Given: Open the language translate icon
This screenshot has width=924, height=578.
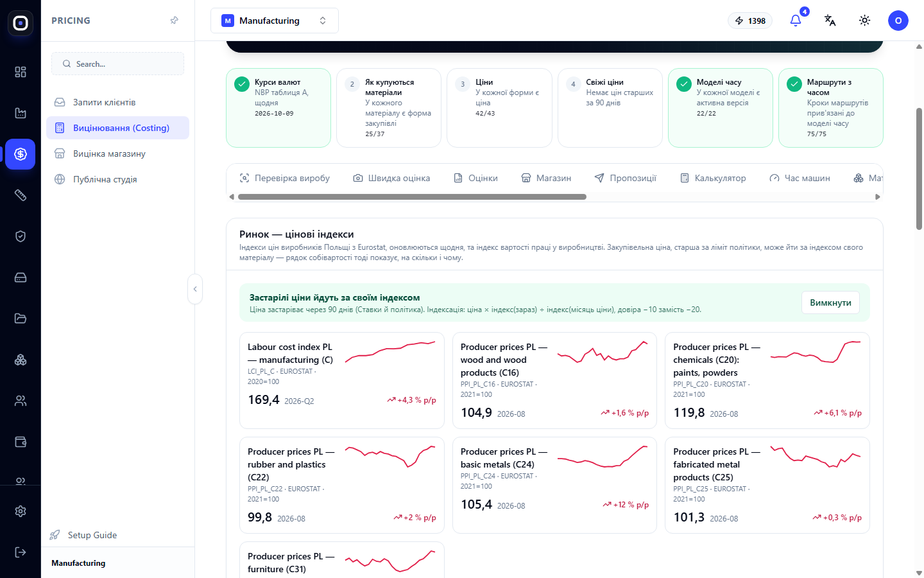Looking at the screenshot, I should (830, 21).
